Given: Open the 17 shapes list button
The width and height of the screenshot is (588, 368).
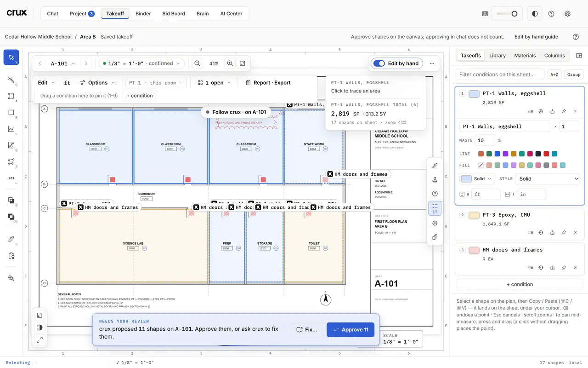Looking at the screenshot, I should 435,208.
